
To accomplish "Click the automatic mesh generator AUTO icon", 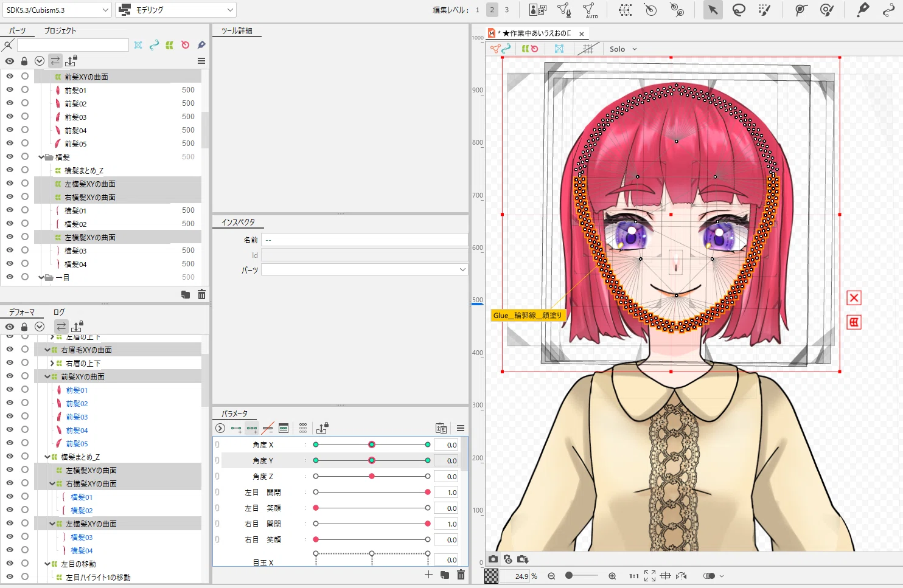I will click(x=590, y=10).
